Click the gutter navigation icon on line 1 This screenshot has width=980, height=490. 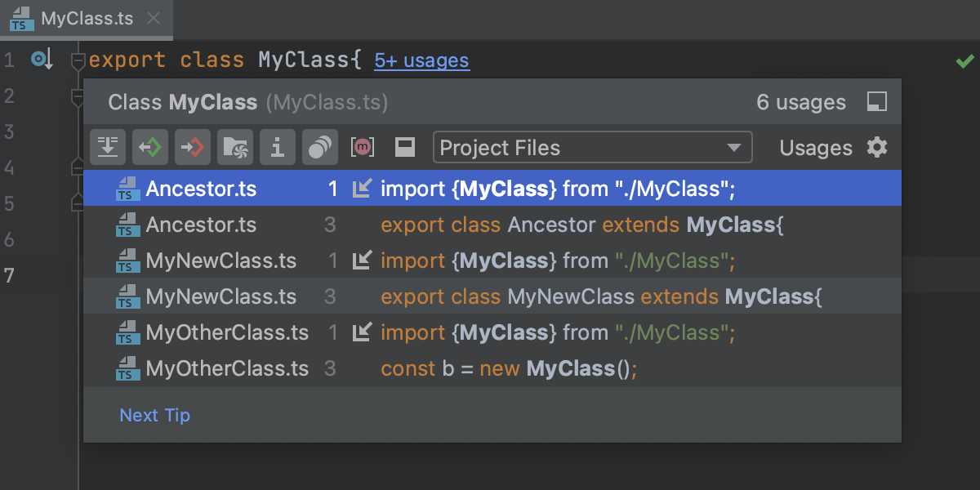[42, 59]
